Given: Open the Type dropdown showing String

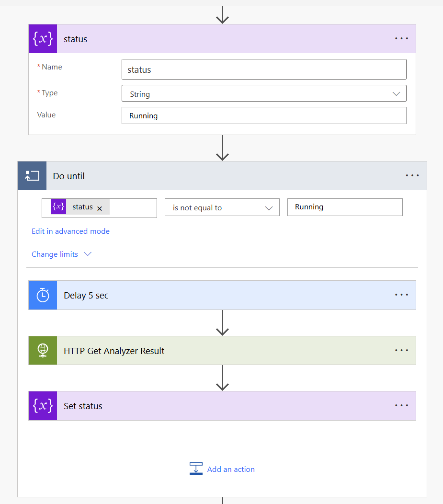Looking at the screenshot, I should [x=264, y=93].
